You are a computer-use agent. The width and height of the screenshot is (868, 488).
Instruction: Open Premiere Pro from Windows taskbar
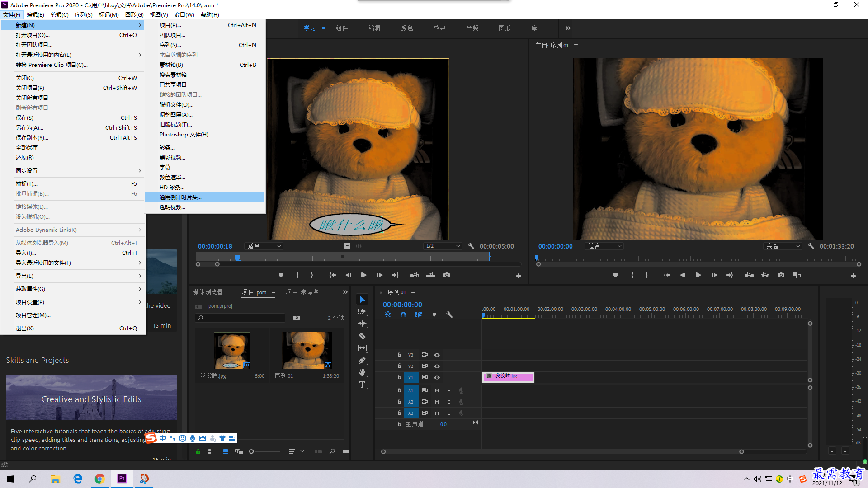[x=122, y=479]
